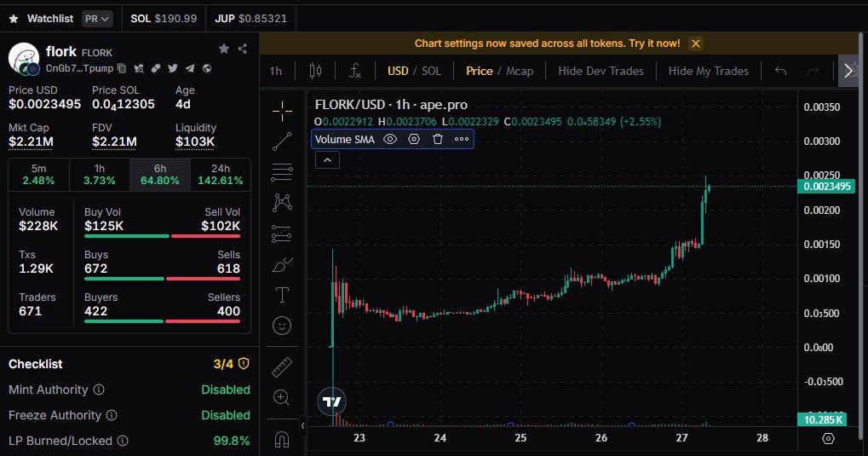Click the flork token avatar
This screenshot has width=868, height=456.
[x=24, y=58]
